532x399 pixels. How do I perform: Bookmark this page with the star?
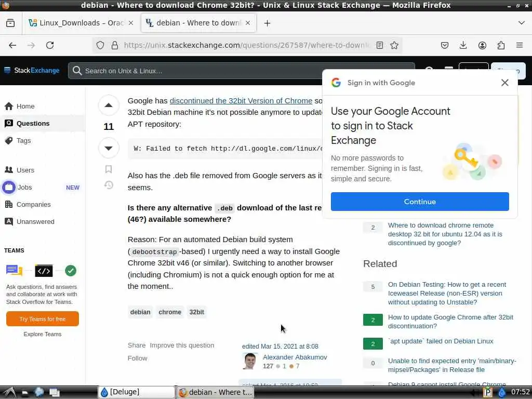394,45
